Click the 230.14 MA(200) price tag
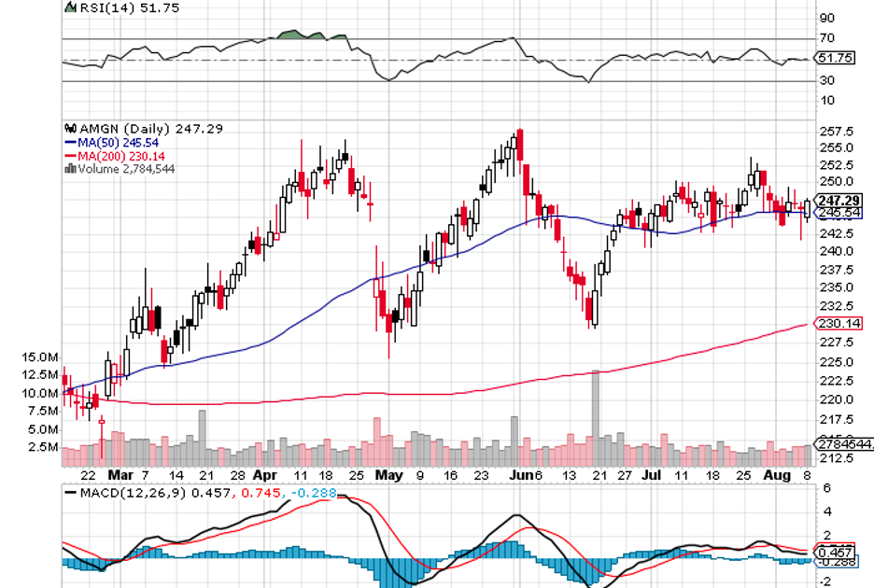 (838, 324)
